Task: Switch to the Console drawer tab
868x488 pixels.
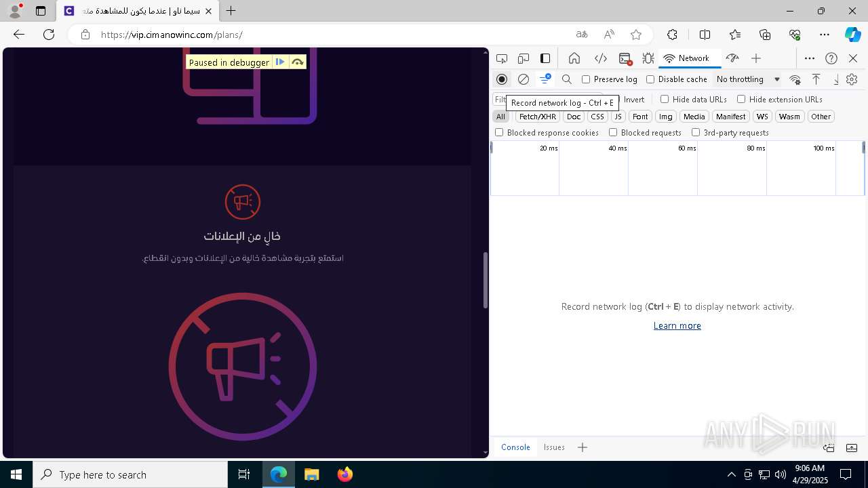Action: pos(515,447)
